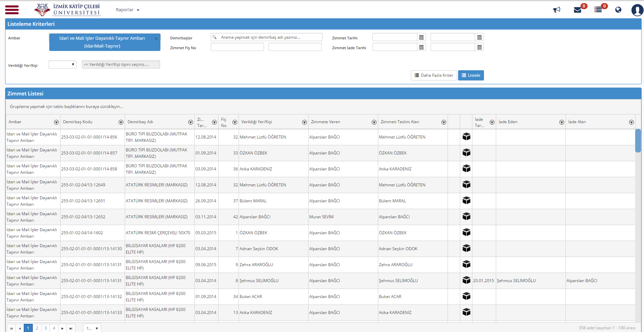Go to the first page of results

pos(11,328)
